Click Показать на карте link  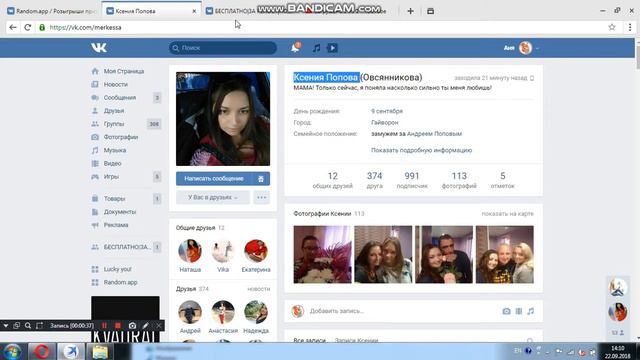click(x=507, y=214)
